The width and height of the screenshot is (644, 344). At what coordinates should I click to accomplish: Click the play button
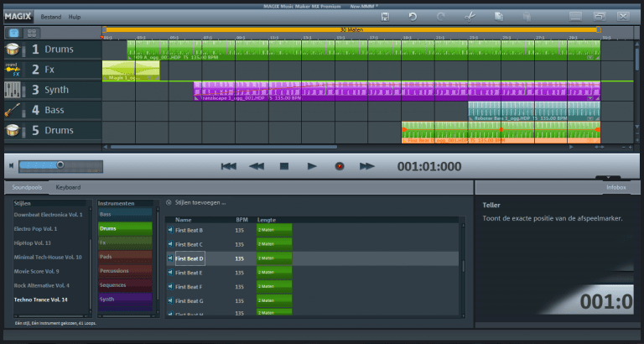pos(312,166)
